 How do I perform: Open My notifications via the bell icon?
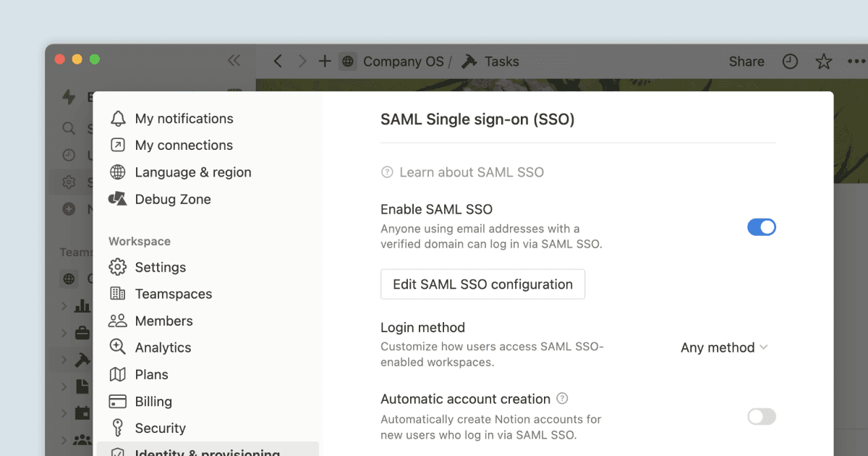(118, 118)
